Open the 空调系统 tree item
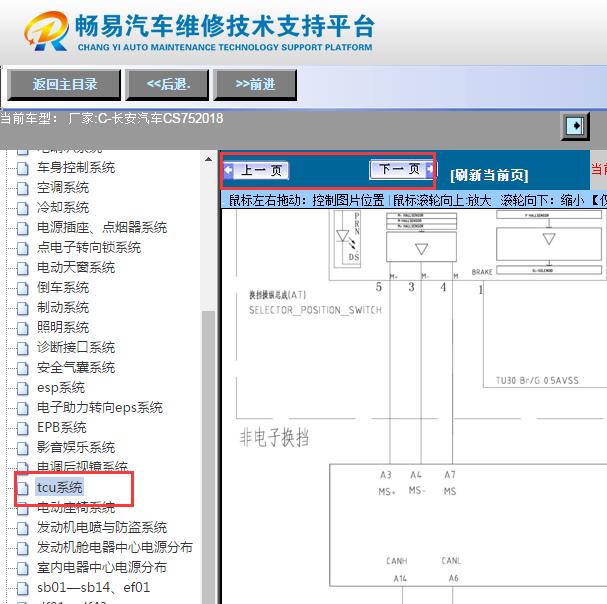The image size is (607, 604). point(63,188)
